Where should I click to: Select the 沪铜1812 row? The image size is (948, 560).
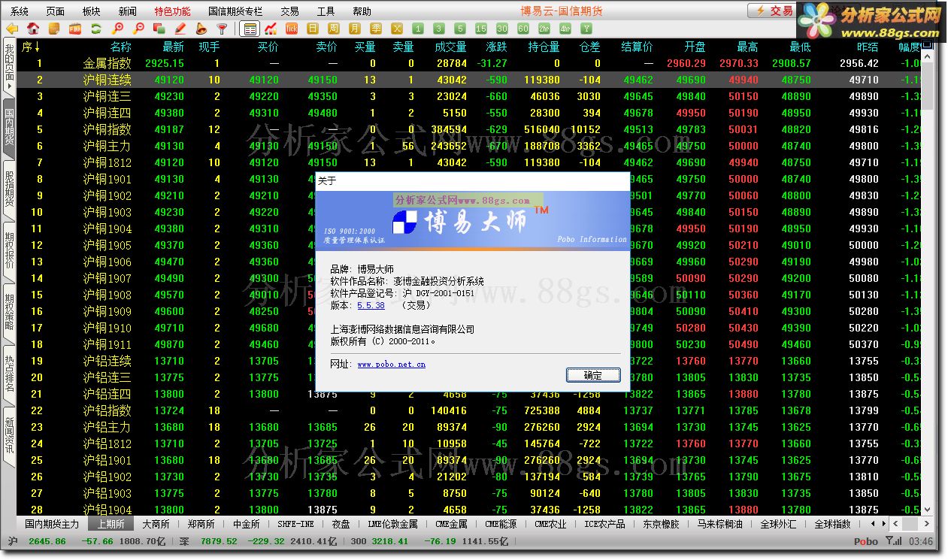(470, 162)
